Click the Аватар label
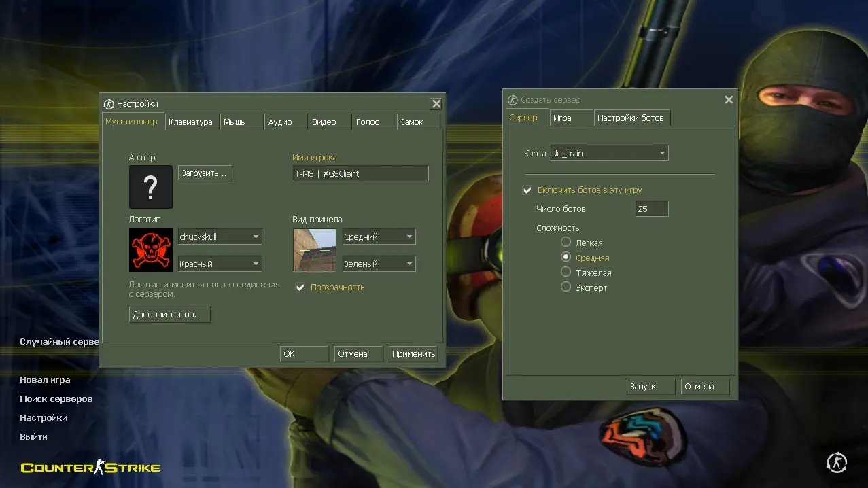This screenshot has width=868, height=488. coord(142,158)
